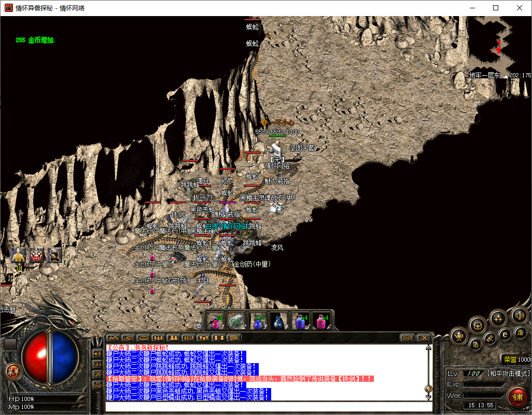Click the Wet weight bar
532x415 pixels.
(484, 395)
